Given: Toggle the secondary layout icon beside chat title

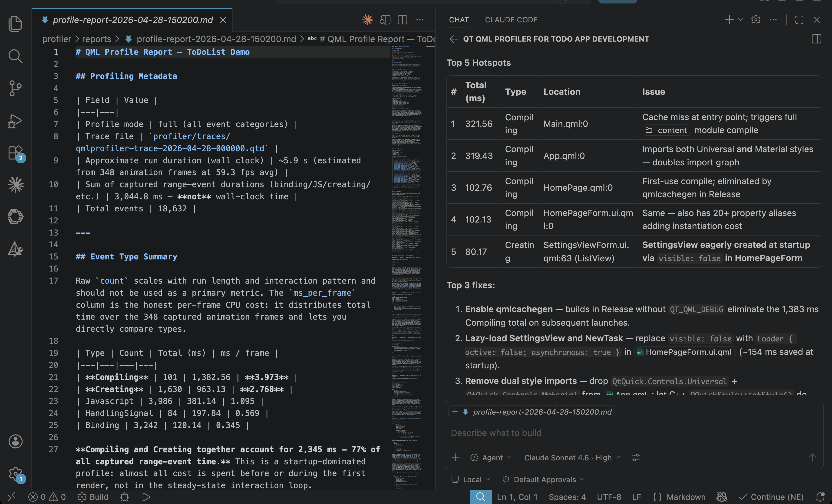Looking at the screenshot, I should 816,39.
